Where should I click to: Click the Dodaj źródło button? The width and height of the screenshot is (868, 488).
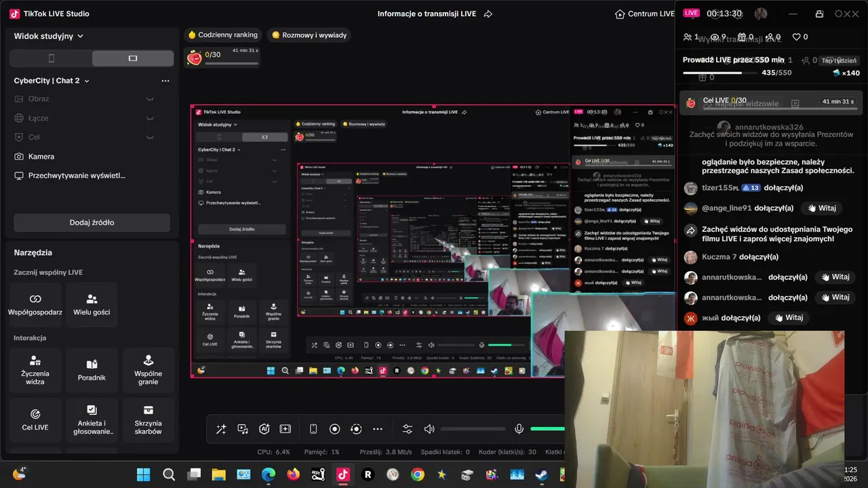[x=92, y=222]
